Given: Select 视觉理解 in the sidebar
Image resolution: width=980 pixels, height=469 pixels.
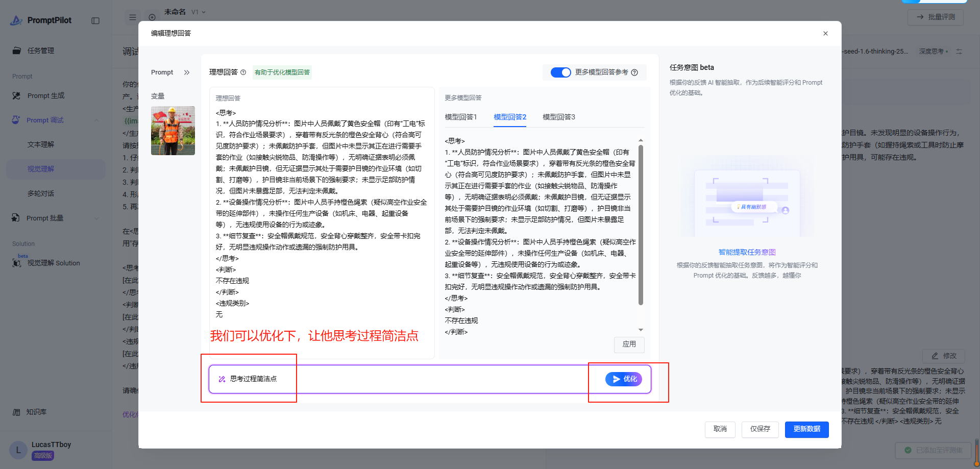Looking at the screenshot, I should pos(56,169).
